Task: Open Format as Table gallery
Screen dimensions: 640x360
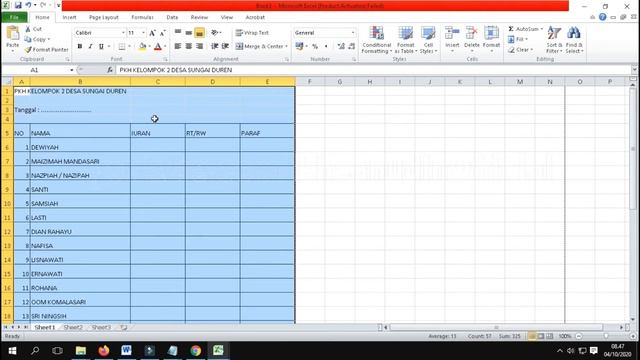Action: 406,40
